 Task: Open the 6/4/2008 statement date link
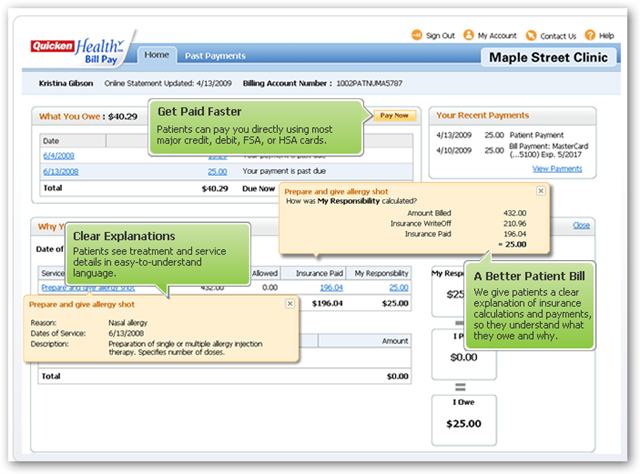coord(59,156)
